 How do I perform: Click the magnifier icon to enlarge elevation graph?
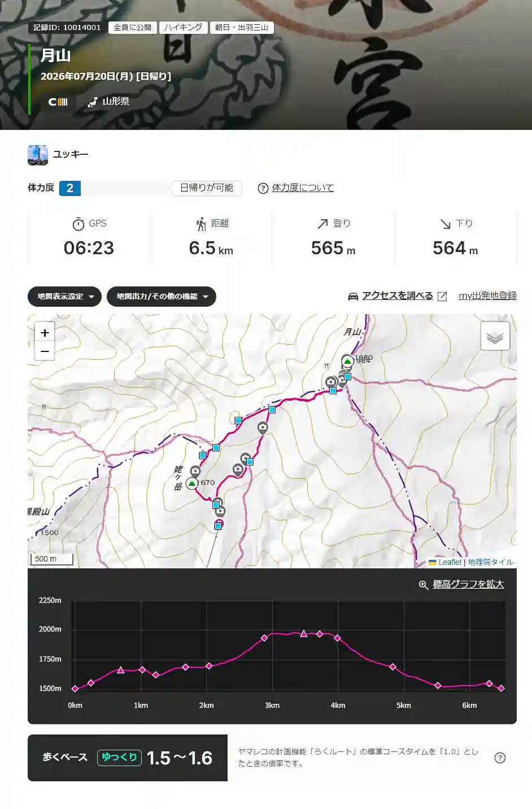[x=423, y=585]
